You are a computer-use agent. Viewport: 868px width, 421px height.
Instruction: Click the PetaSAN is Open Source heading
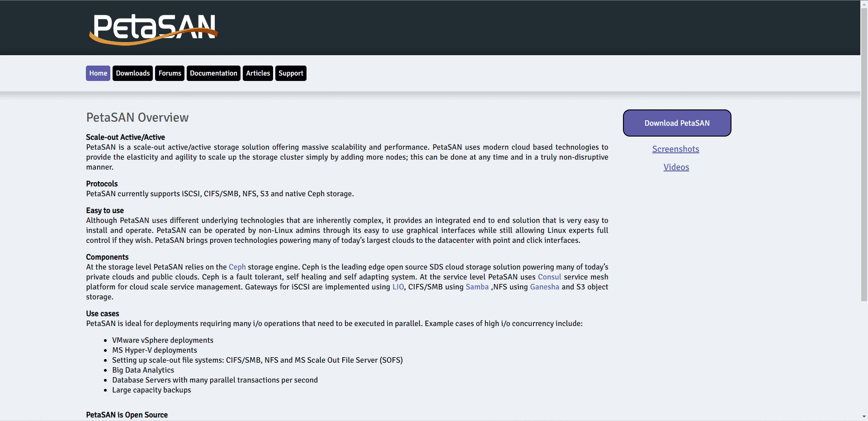(x=127, y=415)
